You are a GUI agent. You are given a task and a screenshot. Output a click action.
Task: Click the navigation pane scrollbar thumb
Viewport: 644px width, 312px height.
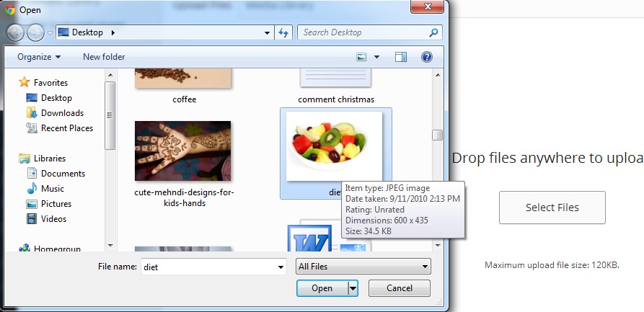pyautogui.click(x=110, y=115)
